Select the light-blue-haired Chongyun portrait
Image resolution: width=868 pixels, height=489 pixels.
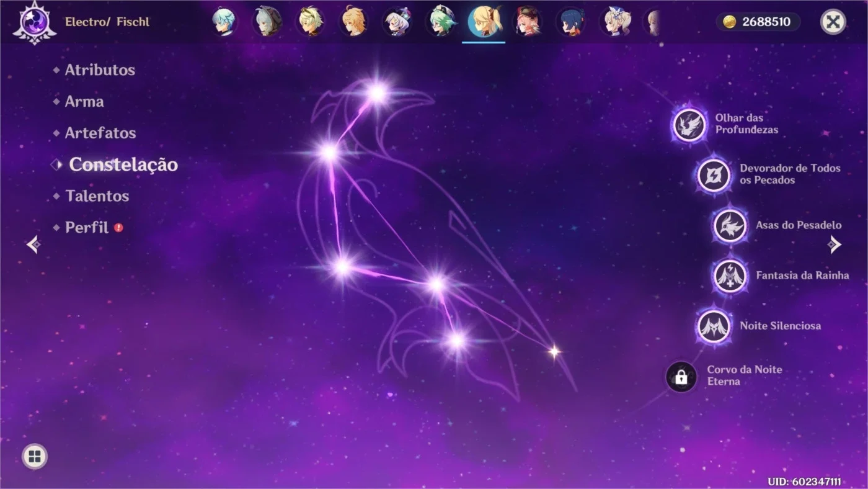tap(223, 22)
